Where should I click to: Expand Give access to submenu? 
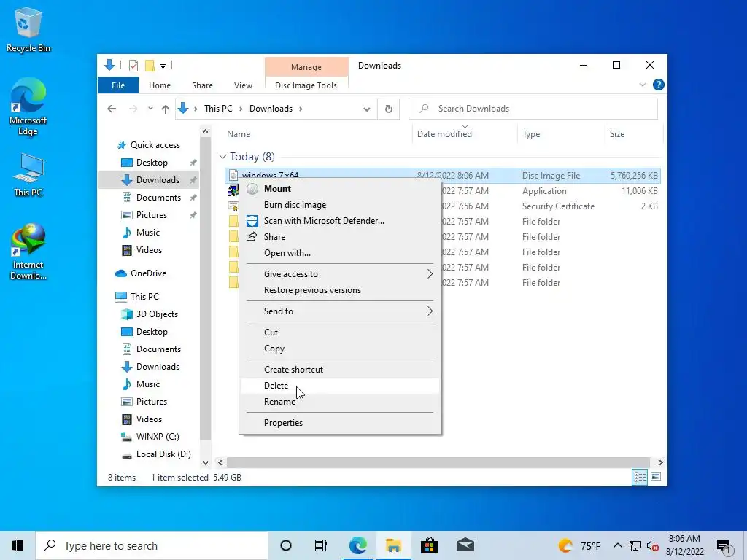[x=340, y=274]
